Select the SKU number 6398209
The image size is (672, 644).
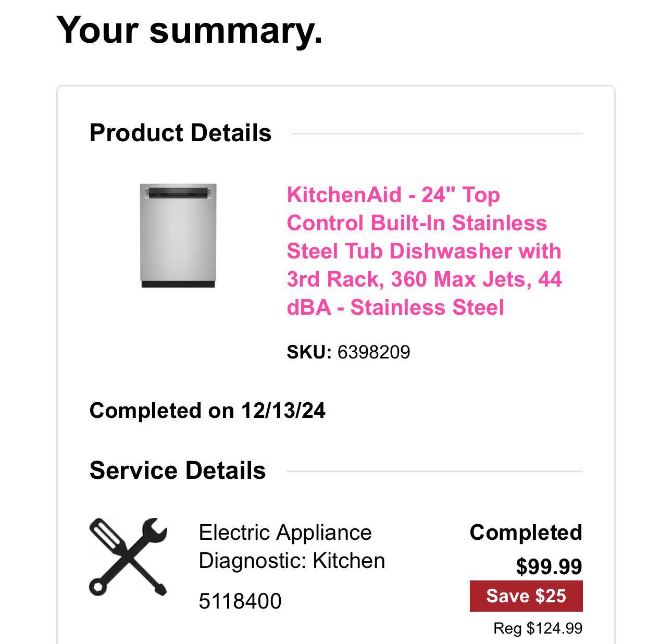click(374, 352)
